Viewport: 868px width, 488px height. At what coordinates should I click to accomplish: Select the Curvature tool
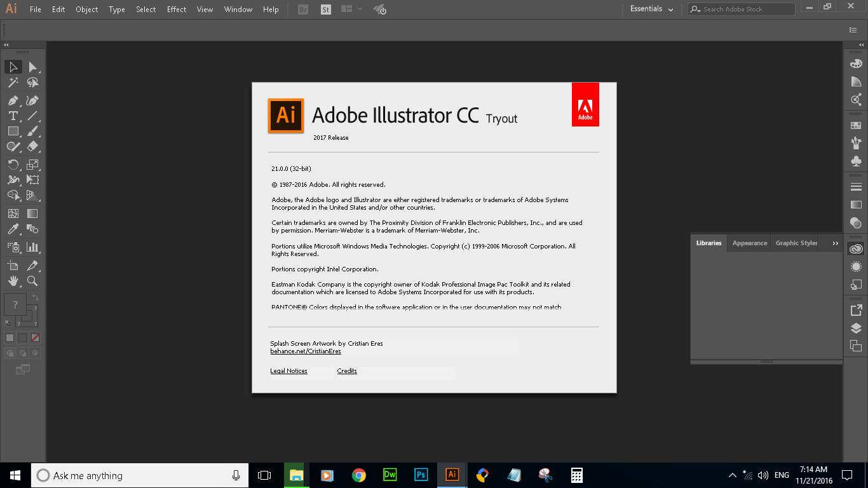pos(32,100)
